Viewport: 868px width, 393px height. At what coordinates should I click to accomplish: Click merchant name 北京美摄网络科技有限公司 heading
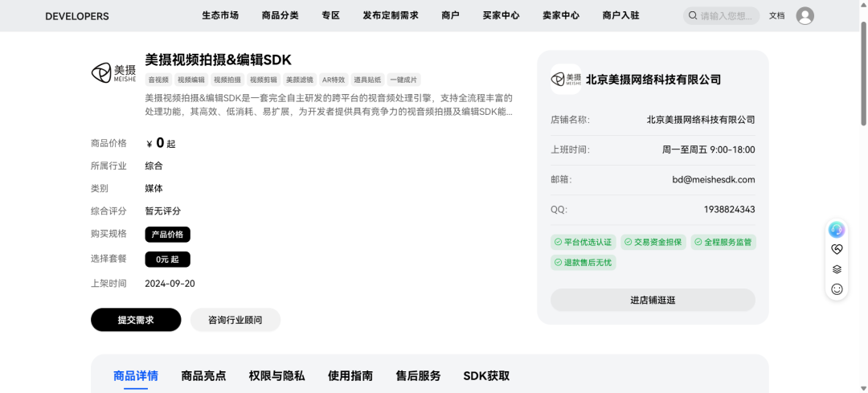click(653, 79)
